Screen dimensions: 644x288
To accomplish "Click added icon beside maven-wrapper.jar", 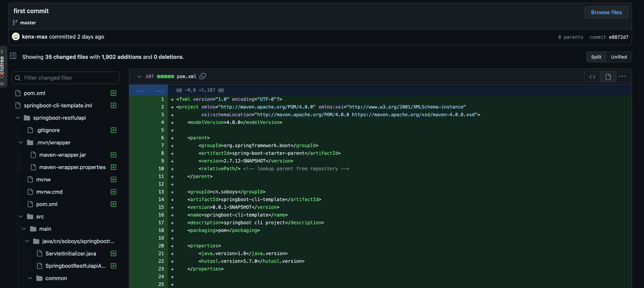I will point(113,155).
